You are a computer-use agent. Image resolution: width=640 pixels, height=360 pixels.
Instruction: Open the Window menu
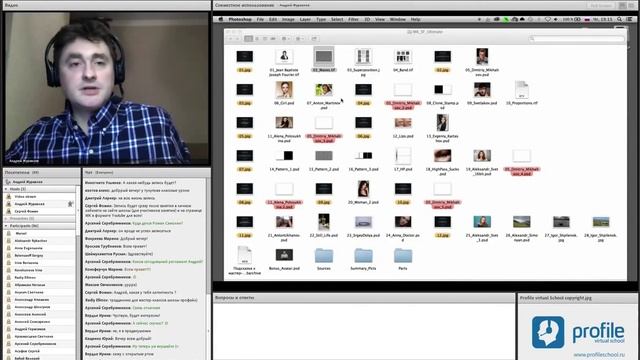pos(398,19)
